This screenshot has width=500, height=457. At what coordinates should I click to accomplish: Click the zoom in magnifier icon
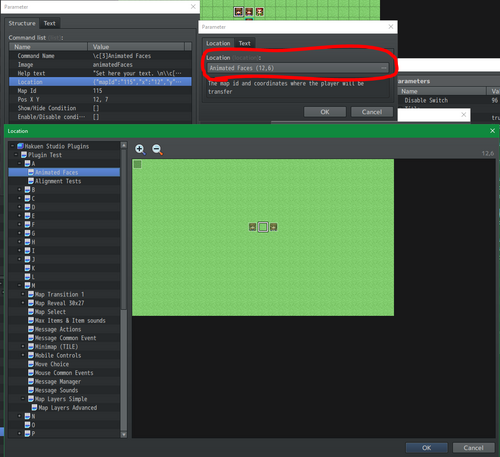140,149
